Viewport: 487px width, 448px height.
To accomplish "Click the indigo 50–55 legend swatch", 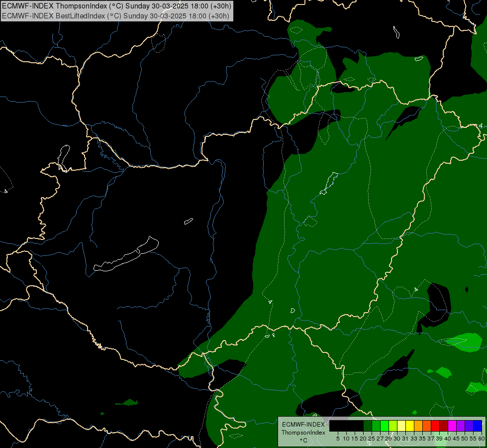I will point(469,426).
